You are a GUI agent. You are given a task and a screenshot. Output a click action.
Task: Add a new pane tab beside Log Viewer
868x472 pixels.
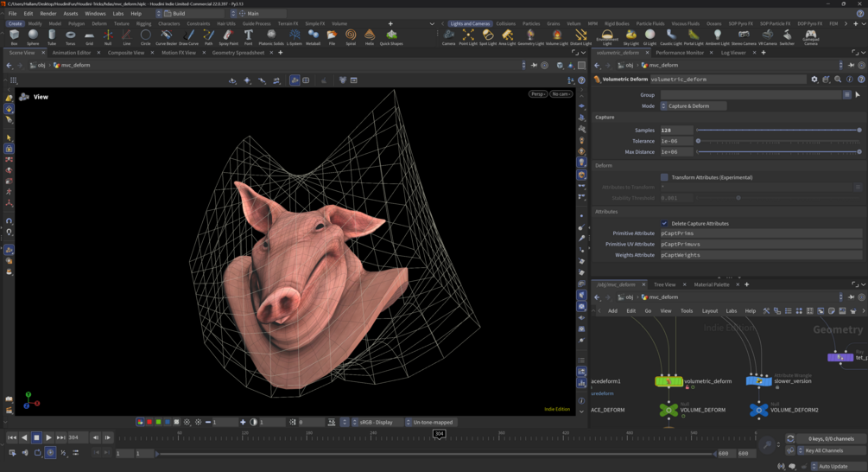pos(763,53)
